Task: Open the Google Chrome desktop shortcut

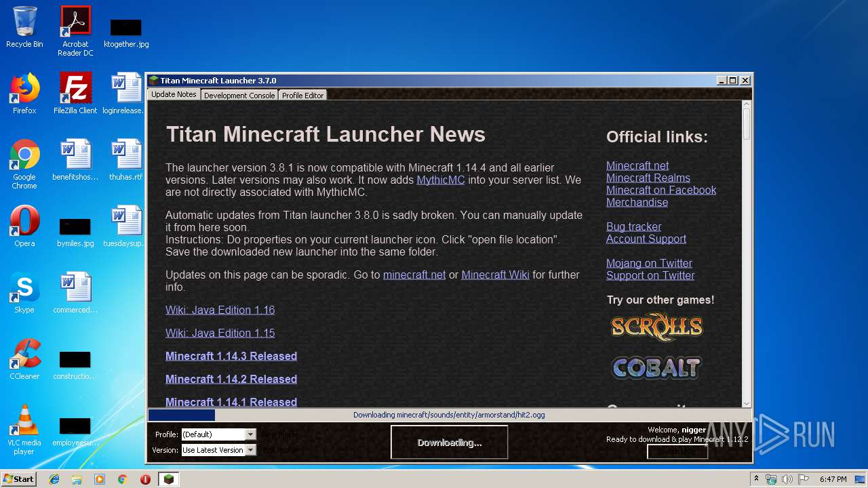Action: [24, 164]
